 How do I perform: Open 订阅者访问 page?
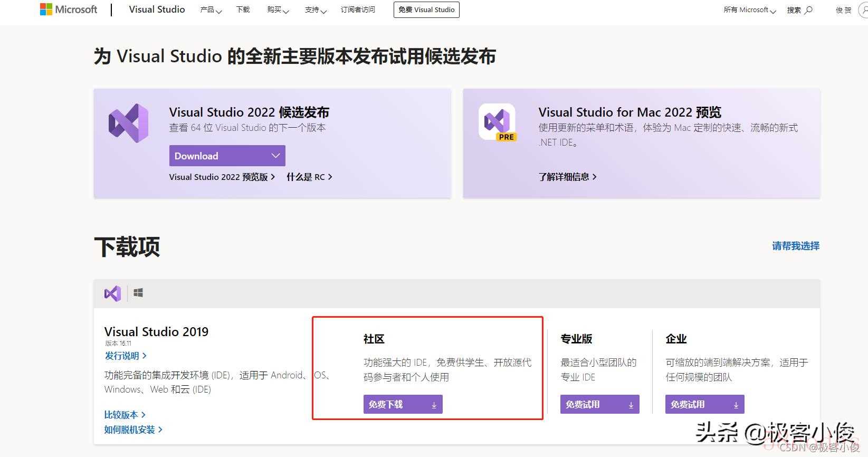coord(358,9)
